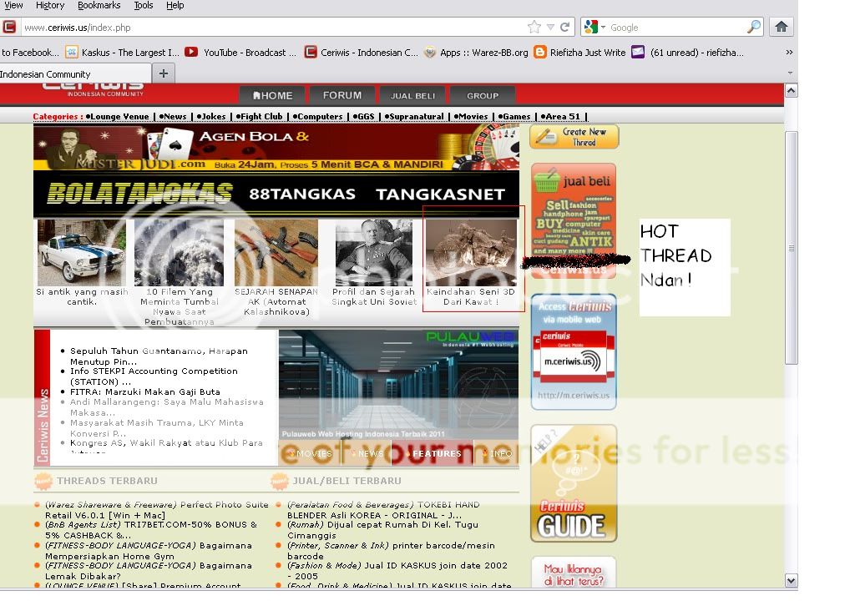Open the Apps :: Warez-BB.org bookmark
This screenshot has height=616, width=855.
[x=476, y=53]
